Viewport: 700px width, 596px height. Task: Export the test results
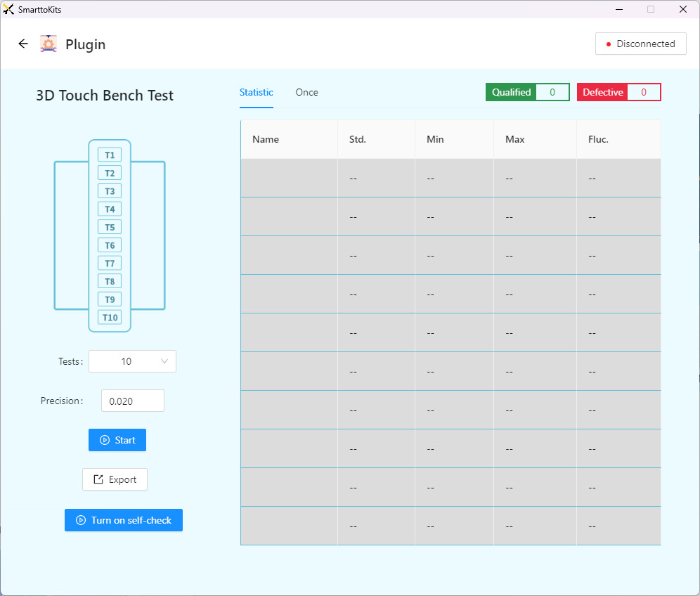[x=115, y=479]
